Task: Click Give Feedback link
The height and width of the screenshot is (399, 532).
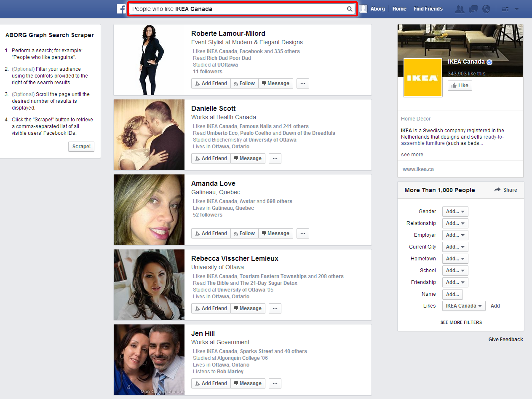Action: tap(506, 340)
